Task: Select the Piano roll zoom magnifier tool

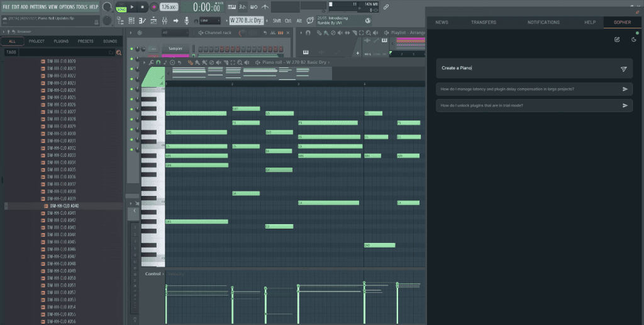Action: pos(240,62)
